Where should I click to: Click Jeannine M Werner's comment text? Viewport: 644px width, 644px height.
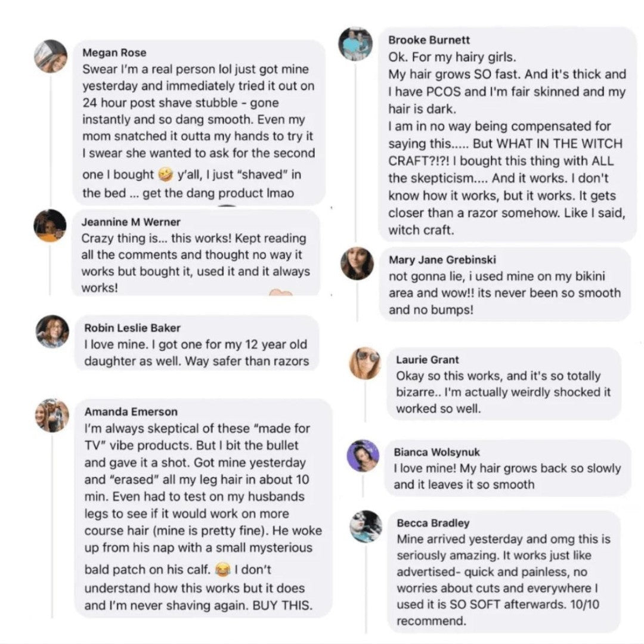[196, 263]
